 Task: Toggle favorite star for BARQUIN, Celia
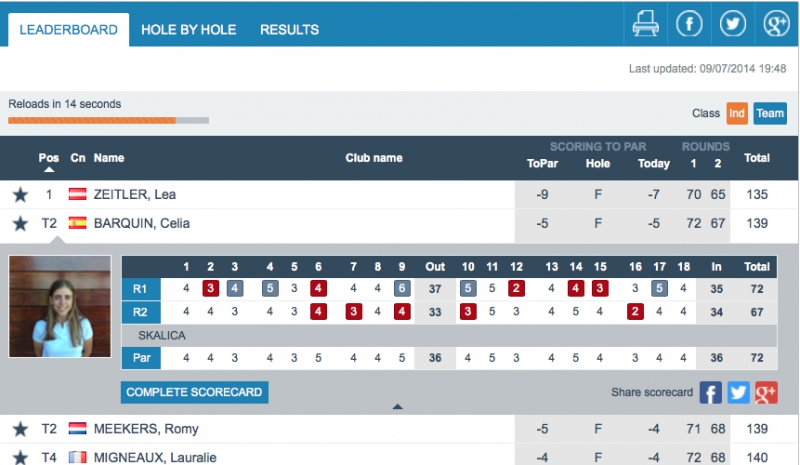(x=20, y=224)
